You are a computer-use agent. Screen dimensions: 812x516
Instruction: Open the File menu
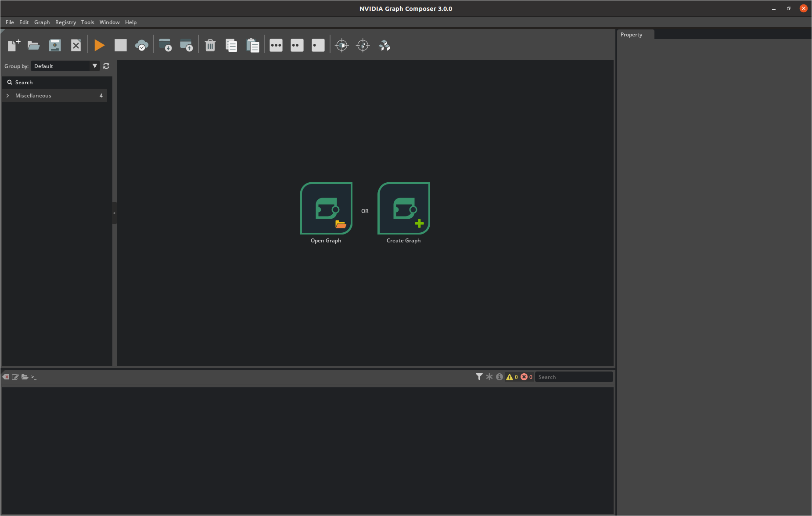pos(10,22)
